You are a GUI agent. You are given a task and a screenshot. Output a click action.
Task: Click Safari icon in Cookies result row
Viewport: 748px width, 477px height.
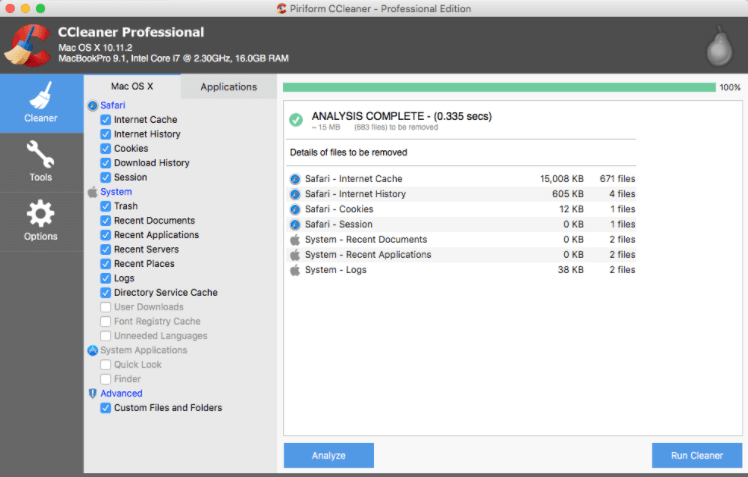(x=295, y=209)
